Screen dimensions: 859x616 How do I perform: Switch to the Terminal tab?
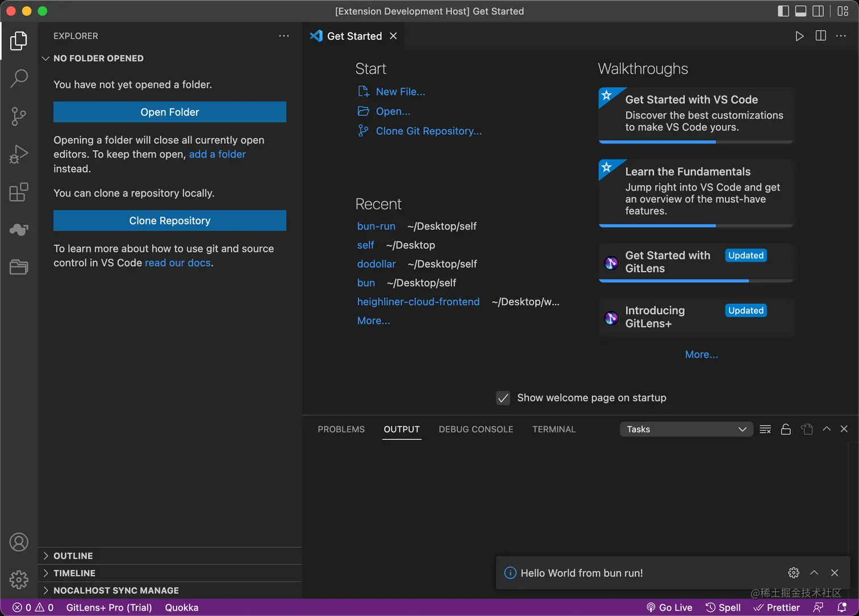(554, 429)
